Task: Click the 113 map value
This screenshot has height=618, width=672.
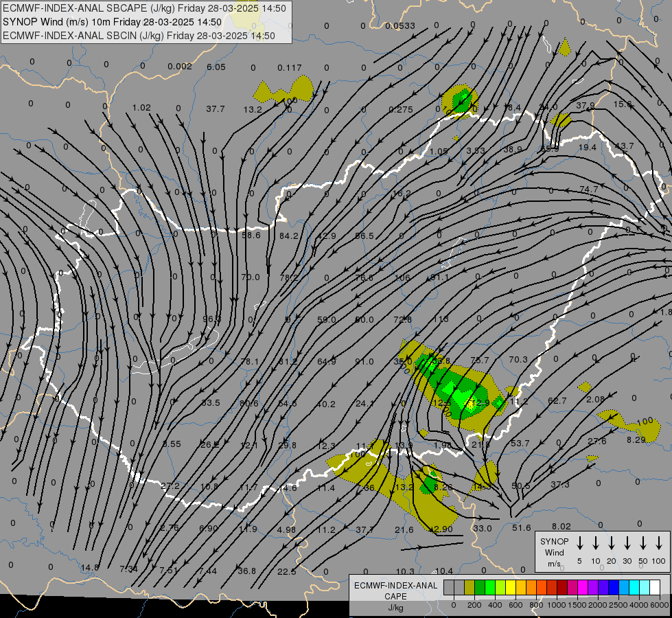Action: (x=441, y=319)
